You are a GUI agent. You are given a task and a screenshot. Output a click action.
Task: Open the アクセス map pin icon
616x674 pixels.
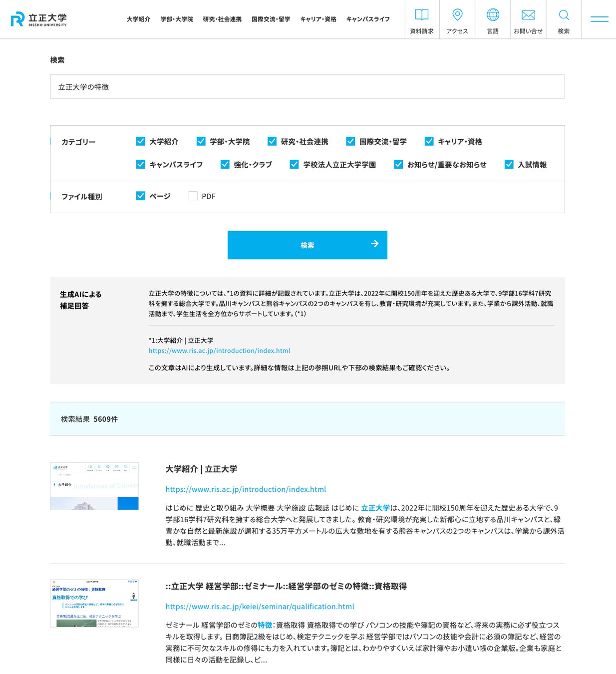(457, 14)
